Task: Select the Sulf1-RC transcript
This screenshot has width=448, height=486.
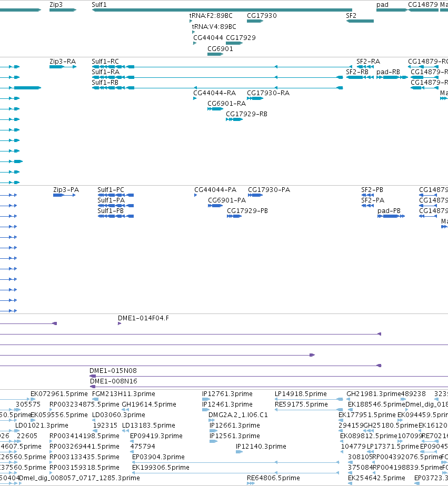Action: click(222, 67)
